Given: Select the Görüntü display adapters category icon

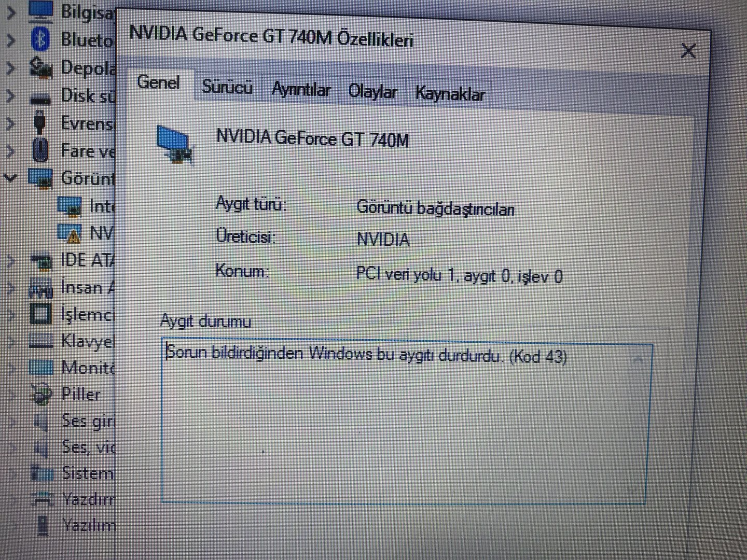Looking at the screenshot, I should [x=40, y=178].
